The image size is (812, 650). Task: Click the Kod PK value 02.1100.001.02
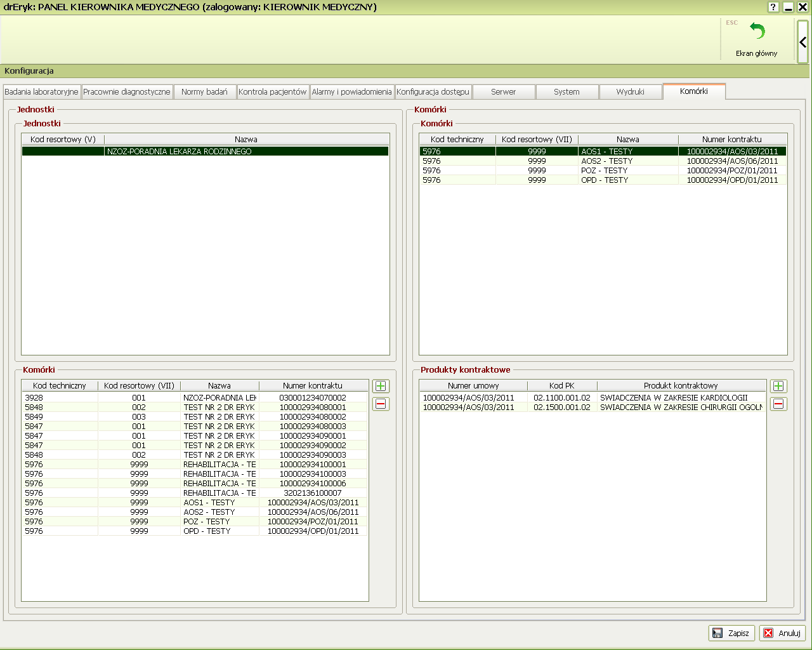click(562, 397)
